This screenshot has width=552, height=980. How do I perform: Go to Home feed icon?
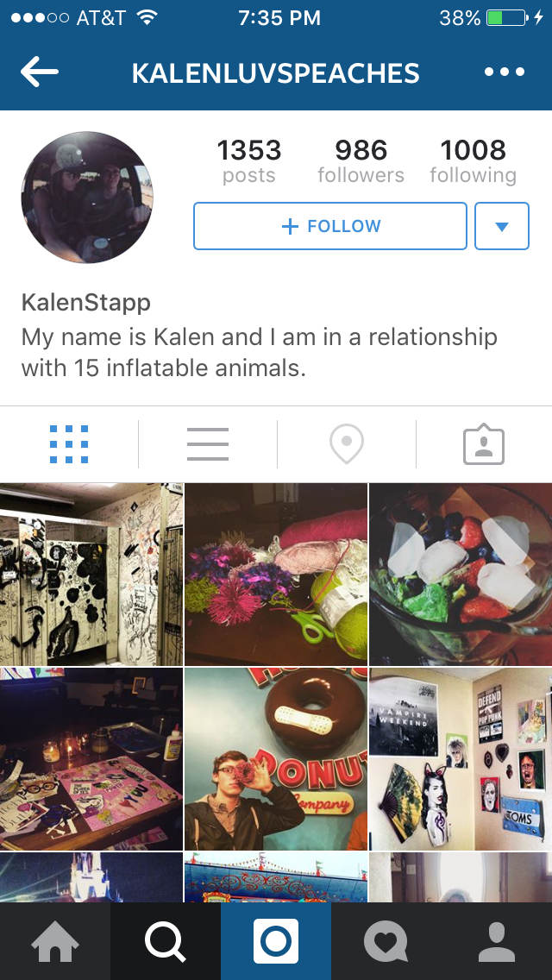pyautogui.click(x=55, y=941)
